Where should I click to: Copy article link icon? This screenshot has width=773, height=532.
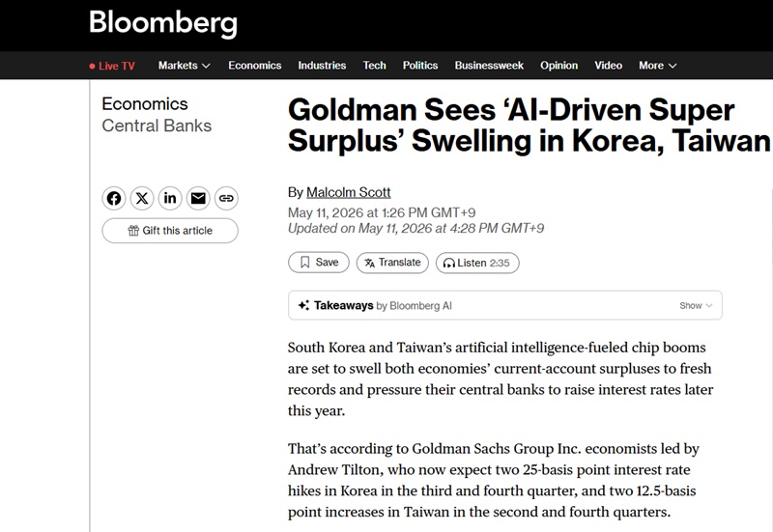click(226, 199)
